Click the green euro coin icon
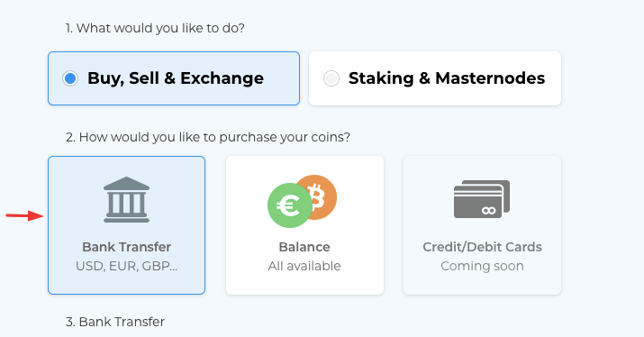Viewport: 644px width, 337px height. click(289, 205)
